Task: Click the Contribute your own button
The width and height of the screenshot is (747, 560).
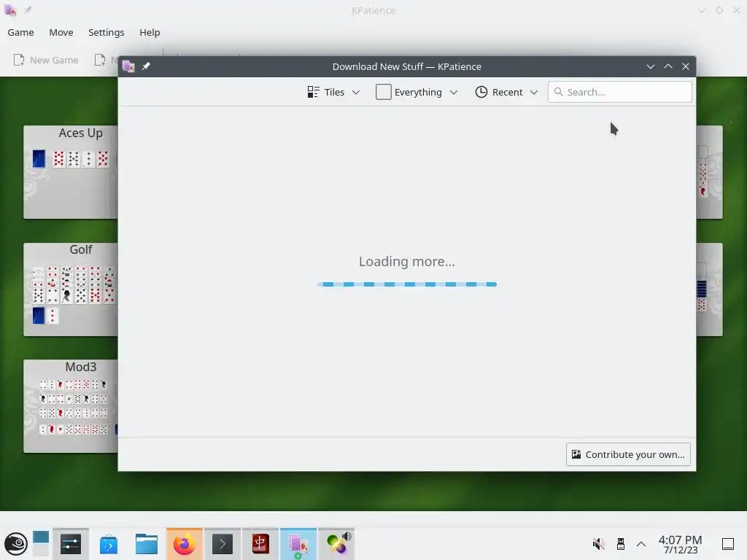Action: click(x=628, y=454)
